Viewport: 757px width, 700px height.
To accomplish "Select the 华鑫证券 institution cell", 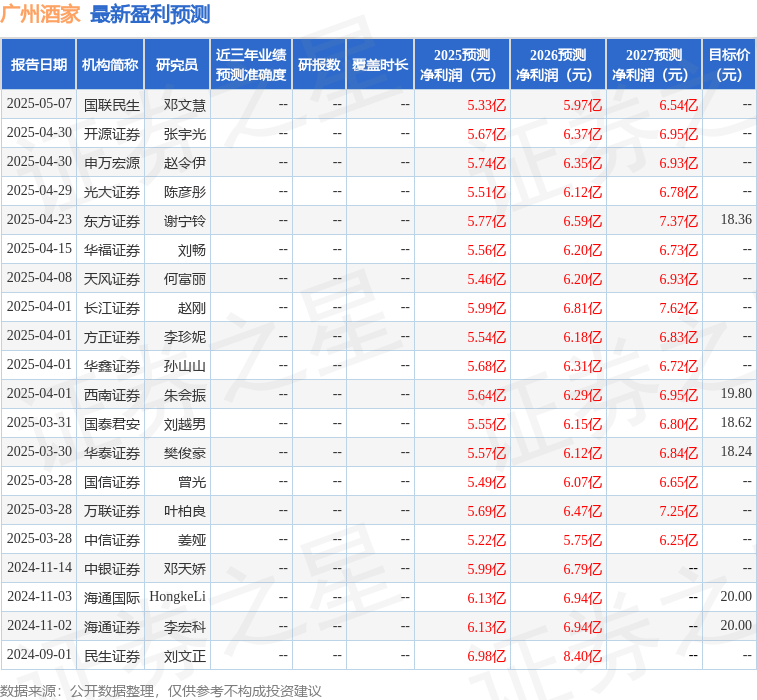I will [112, 365].
